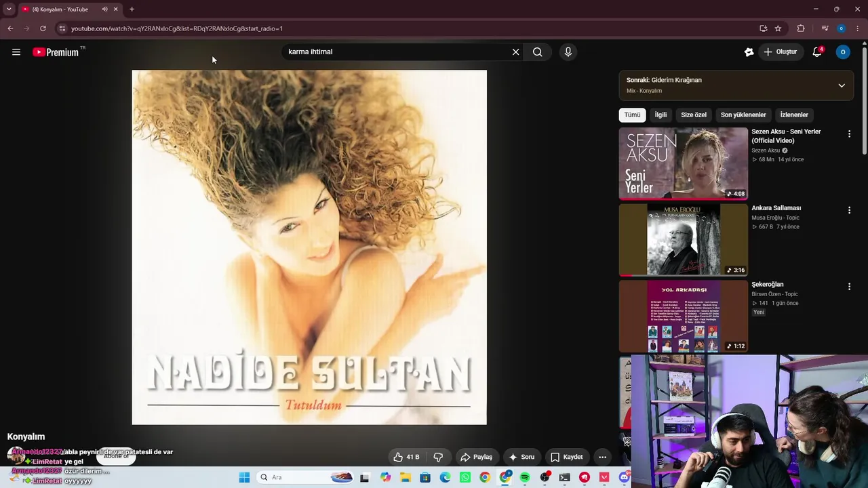Open a new browser tab
868x488 pixels.
[132, 9]
